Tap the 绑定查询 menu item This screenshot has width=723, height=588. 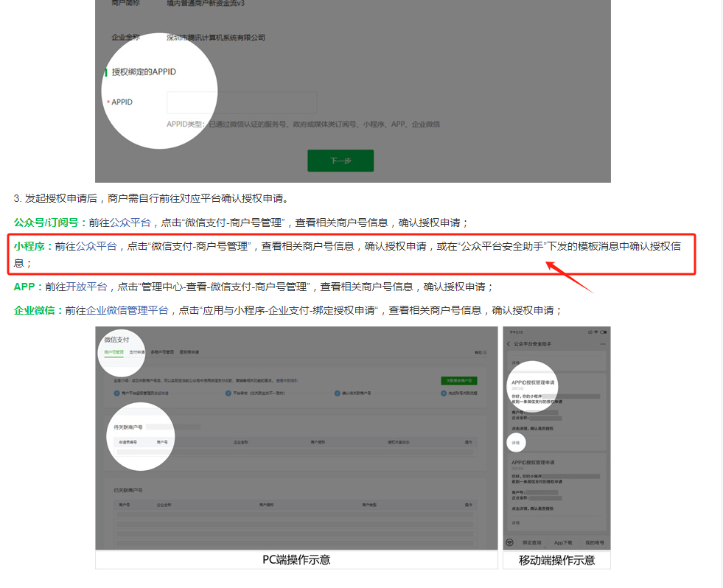click(531, 543)
